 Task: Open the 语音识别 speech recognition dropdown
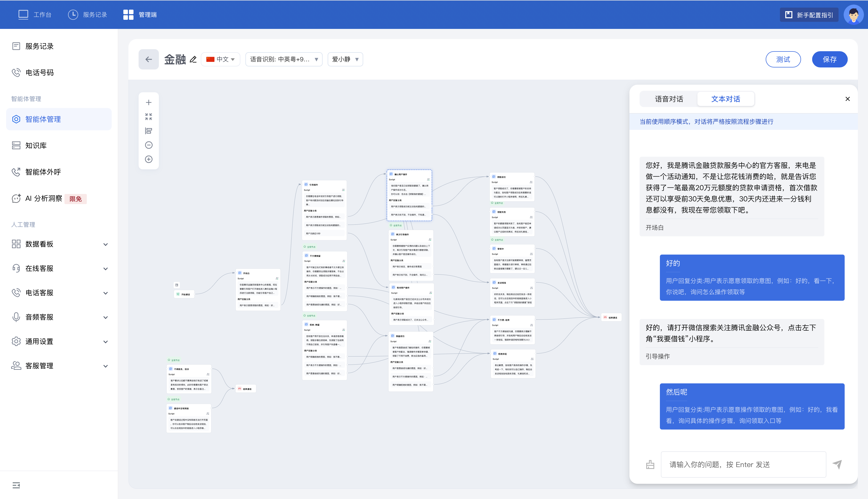pos(284,59)
